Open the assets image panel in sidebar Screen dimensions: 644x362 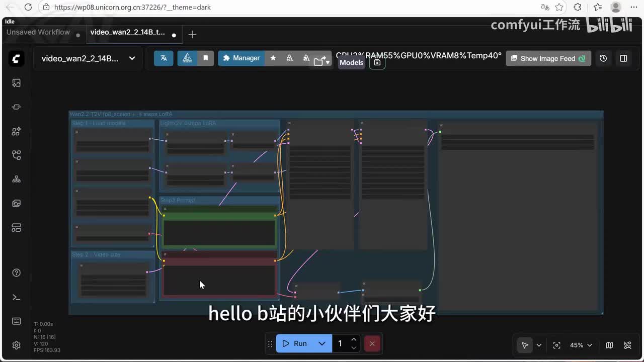pos(16,83)
